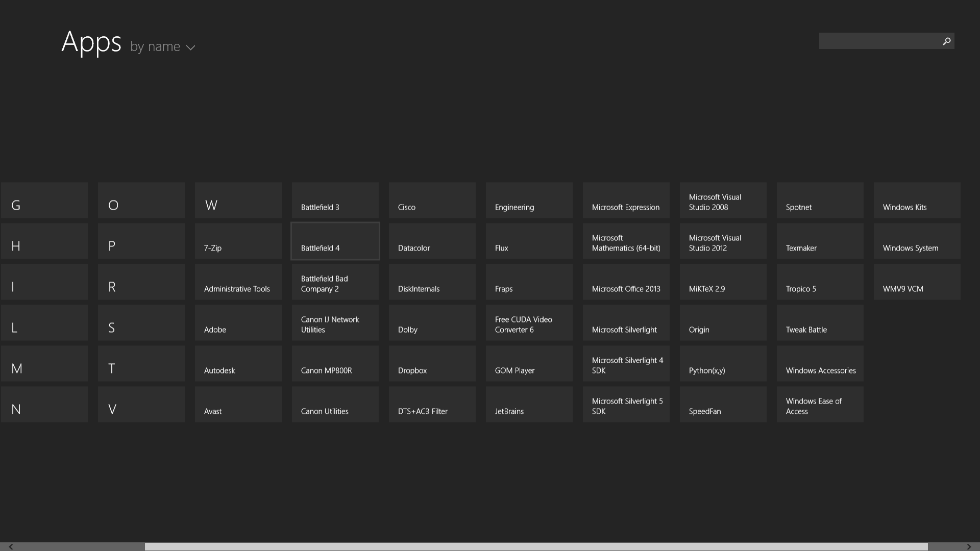
Task: Click the search magnifier icon
Action: [x=946, y=41]
